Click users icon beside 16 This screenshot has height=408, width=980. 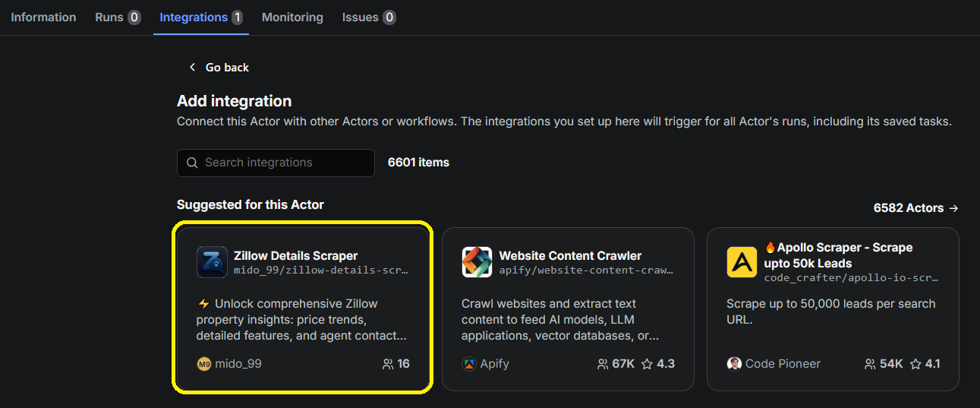pyautogui.click(x=388, y=364)
